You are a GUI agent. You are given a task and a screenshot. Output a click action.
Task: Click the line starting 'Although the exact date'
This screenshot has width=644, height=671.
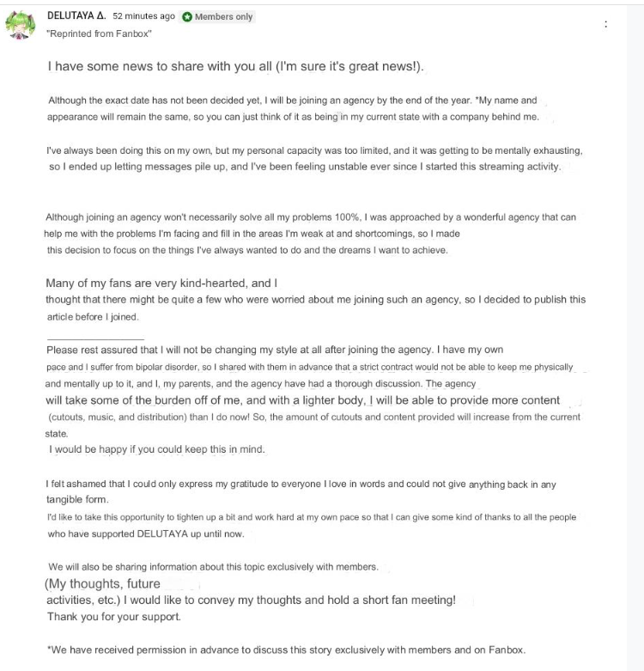click(293, 101)
